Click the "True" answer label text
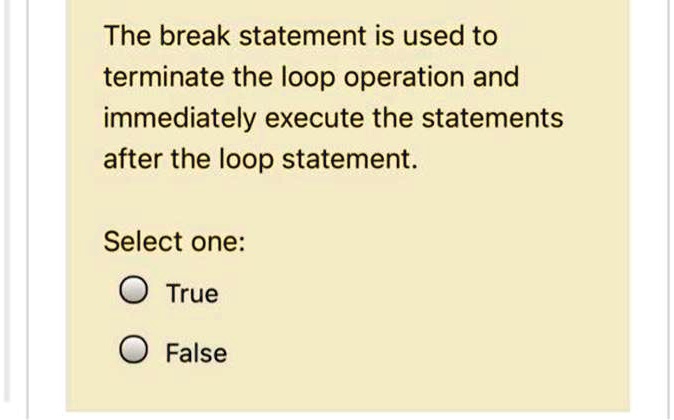 coord(192,294)
